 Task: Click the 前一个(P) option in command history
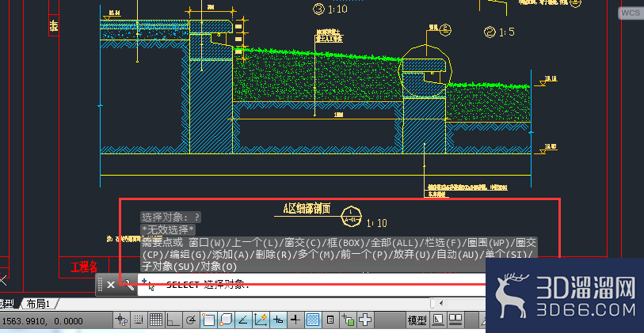[363, 255]
